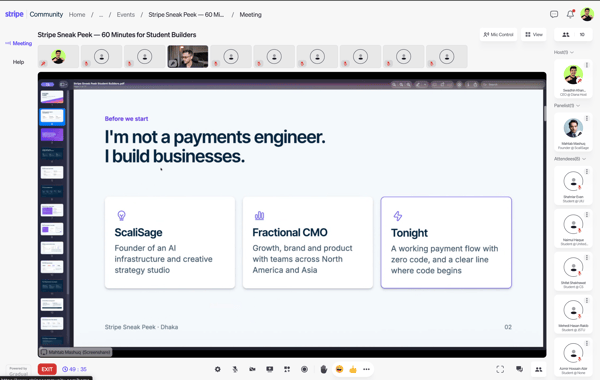Click the share screen icon

(270, 369)
